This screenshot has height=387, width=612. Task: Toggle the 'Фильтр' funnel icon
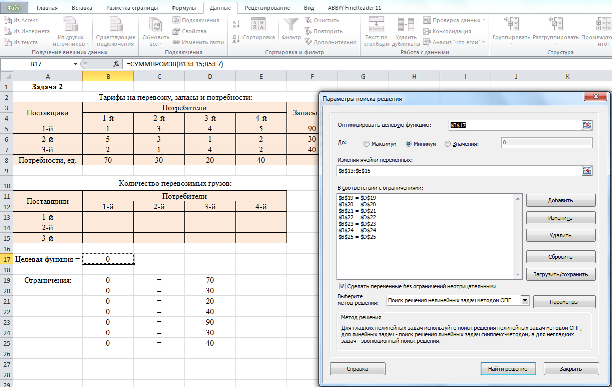click(291, 29)
